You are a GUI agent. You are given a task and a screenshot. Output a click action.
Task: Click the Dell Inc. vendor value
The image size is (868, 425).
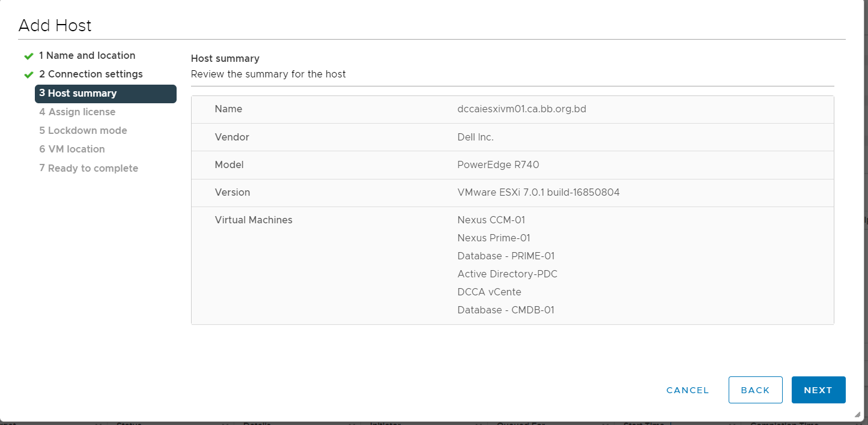tap(475, 137)
